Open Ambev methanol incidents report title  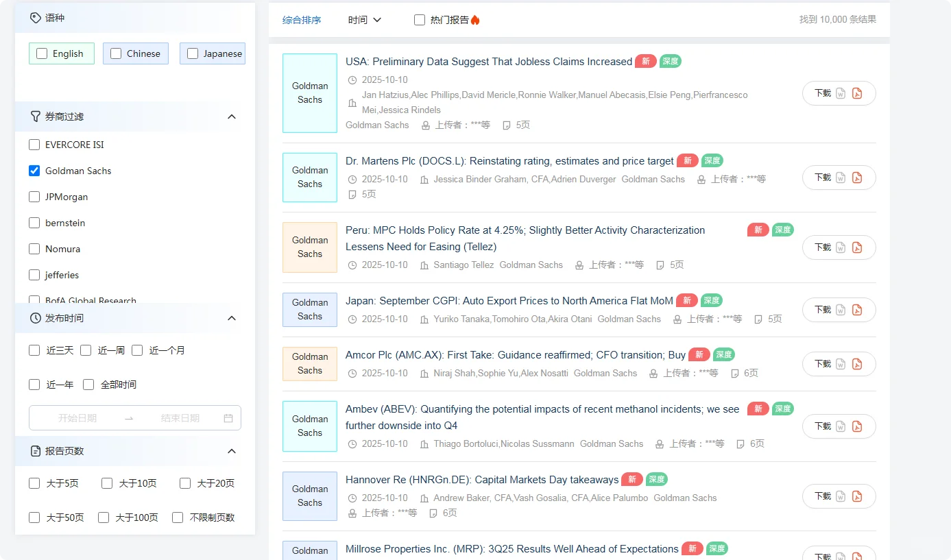pyautogui.click(x=542, y=417)
